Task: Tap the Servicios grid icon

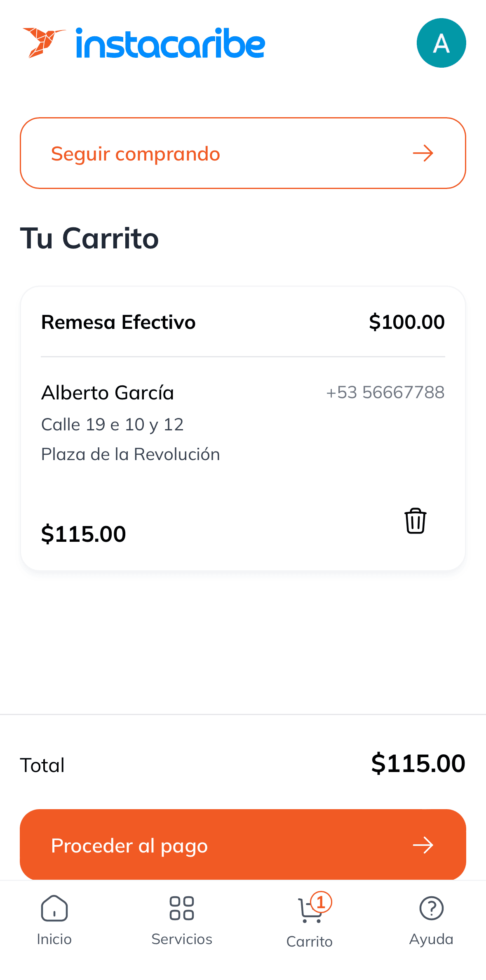Action: point(182,908)
